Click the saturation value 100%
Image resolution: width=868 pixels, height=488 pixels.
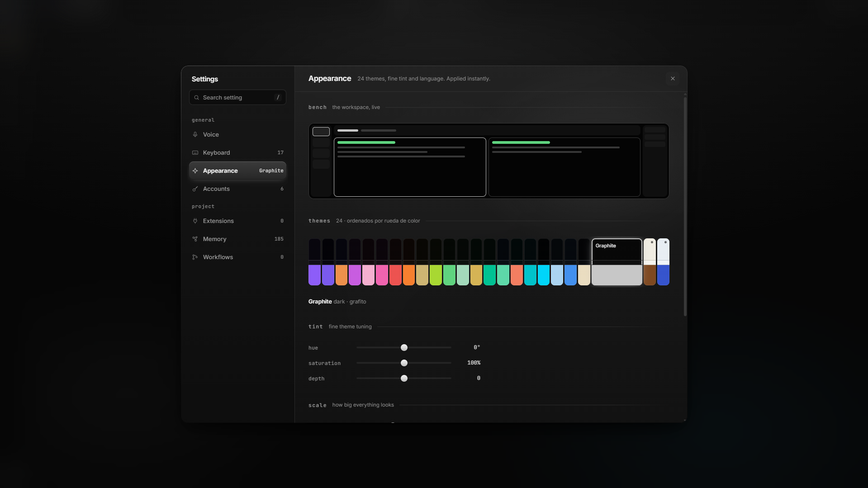pos(474,363)
